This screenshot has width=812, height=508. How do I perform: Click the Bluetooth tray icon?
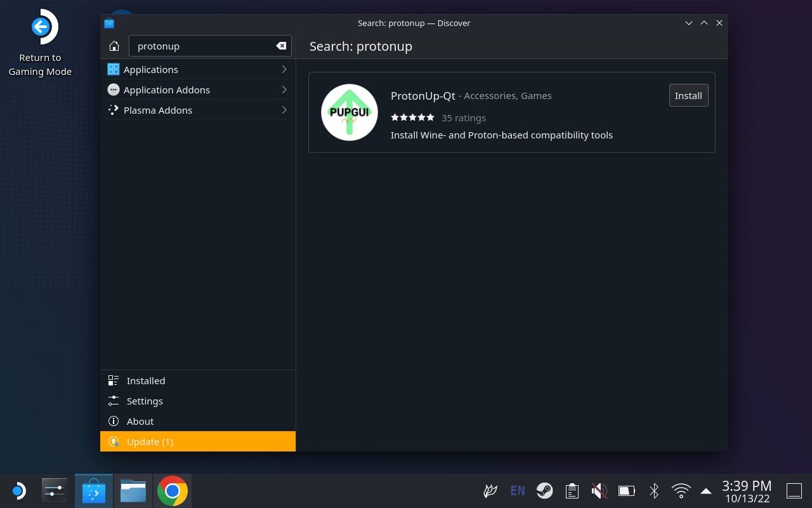point(654,491)
